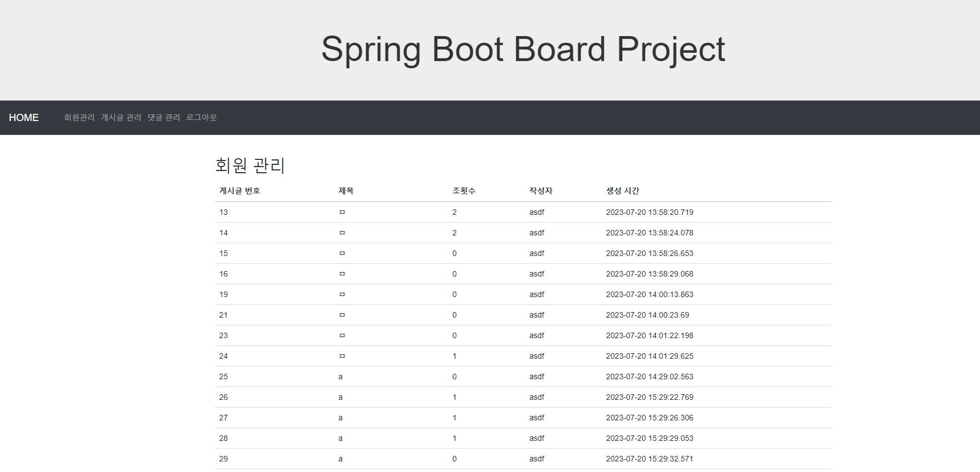Click timestamp 2023-07-20 14:29:02.563
980x472 pixels.
(x=649, y=376)
